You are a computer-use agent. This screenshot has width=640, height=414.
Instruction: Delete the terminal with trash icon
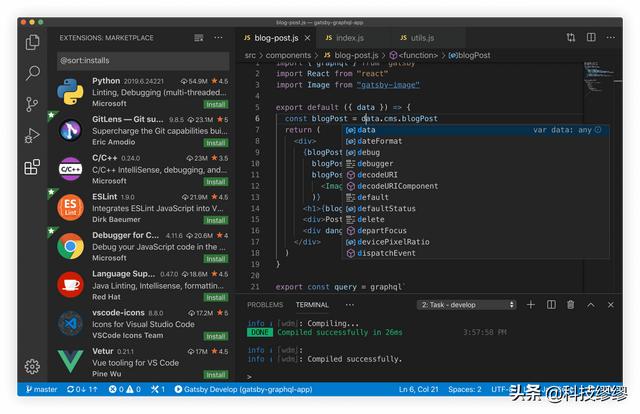tap(570, 304)
